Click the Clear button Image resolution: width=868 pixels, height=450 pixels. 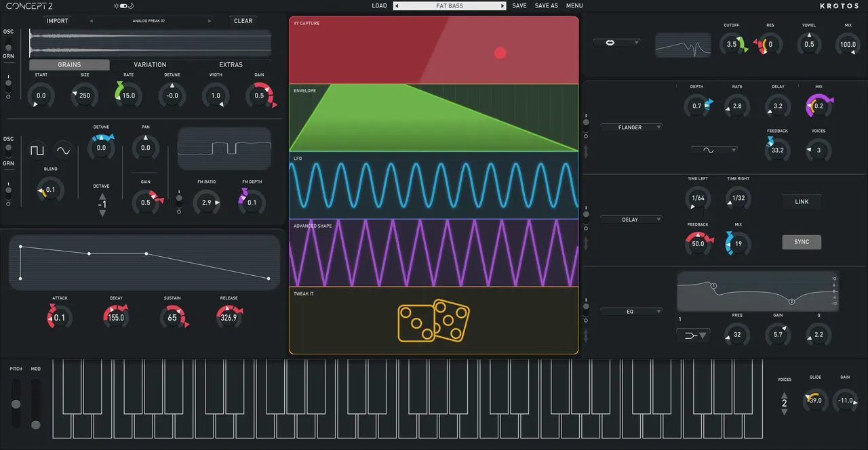pyautogui.click(x=243, y=21)
